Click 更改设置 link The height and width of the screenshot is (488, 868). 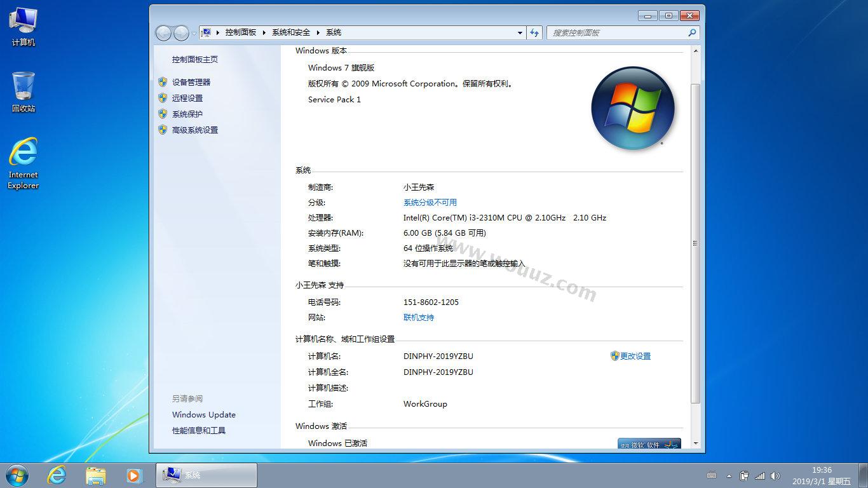635,356
